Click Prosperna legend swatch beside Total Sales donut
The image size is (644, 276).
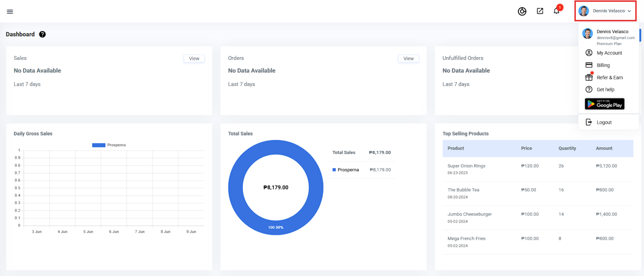coord(334,170)
